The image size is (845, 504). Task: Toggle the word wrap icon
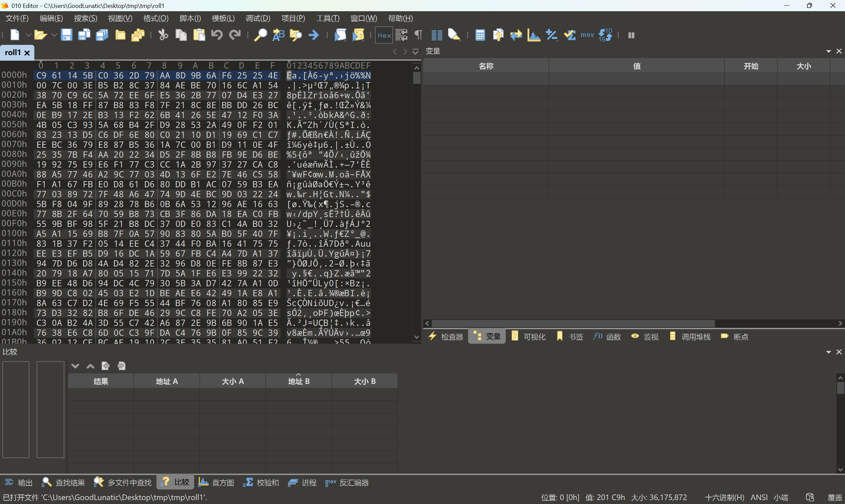tap(401, 35)
